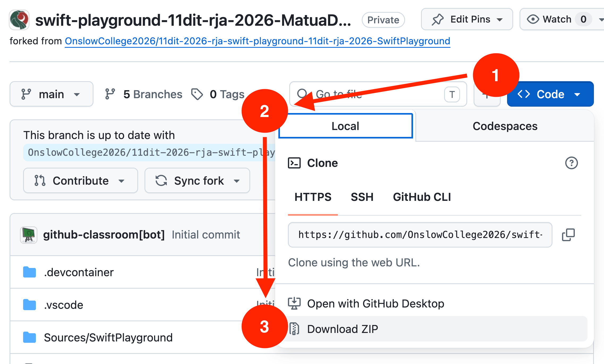Open the Initial commit message link
The height and width of the screenshot is (364, 604).
pos(206,235)
